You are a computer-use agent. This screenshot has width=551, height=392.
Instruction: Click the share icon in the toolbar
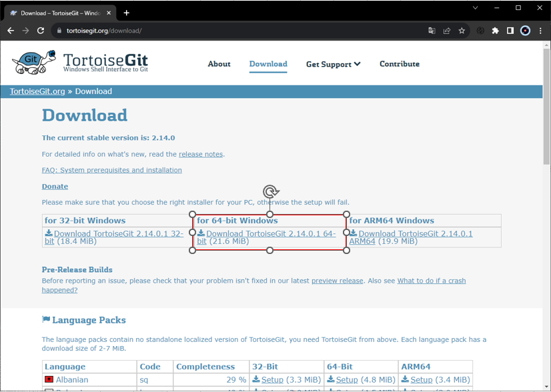(x=447, y=30)
